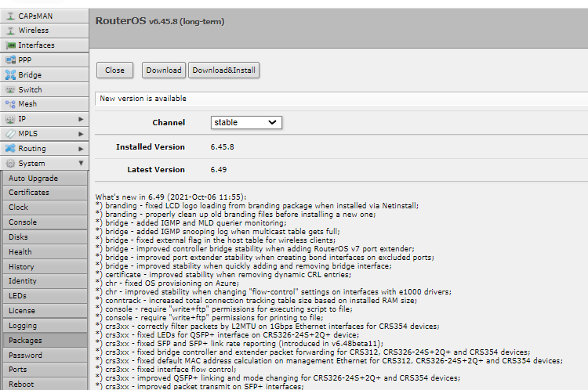Click the Download&Install button

pos(223,70)
